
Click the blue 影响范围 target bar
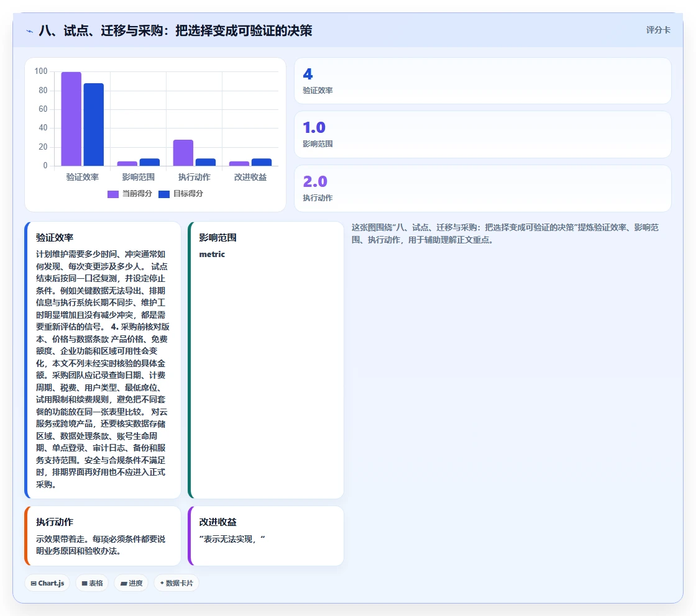click(x=150, y=162)
